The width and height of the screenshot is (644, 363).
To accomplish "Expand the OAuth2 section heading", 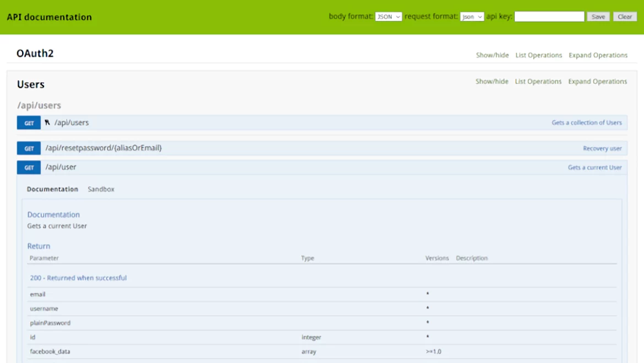I will click(x=35, y=53).
